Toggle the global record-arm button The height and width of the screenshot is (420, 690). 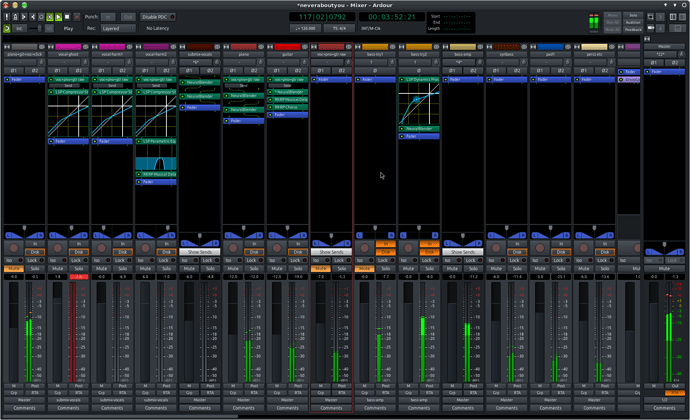coord(77,17)
